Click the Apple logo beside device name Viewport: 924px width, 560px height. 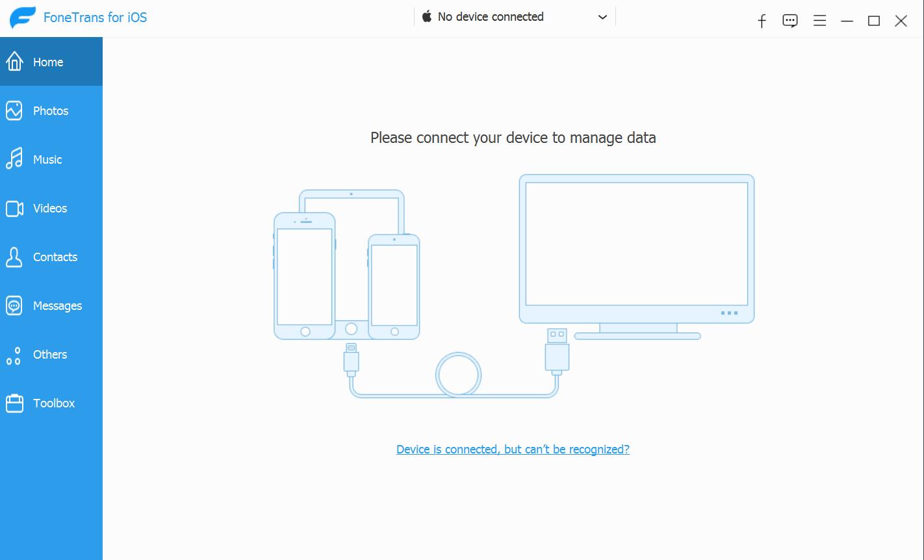427,17
